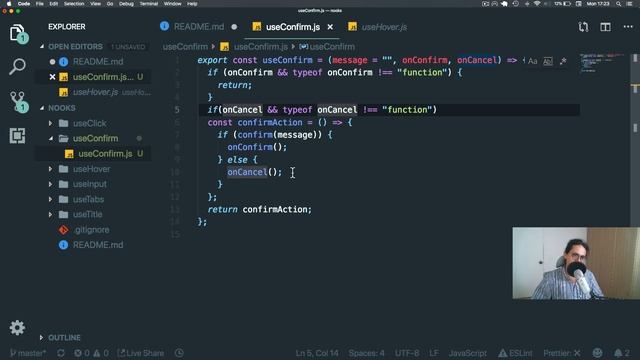Split the editor to the right
The image size is (640, 360).
(605, 27)
